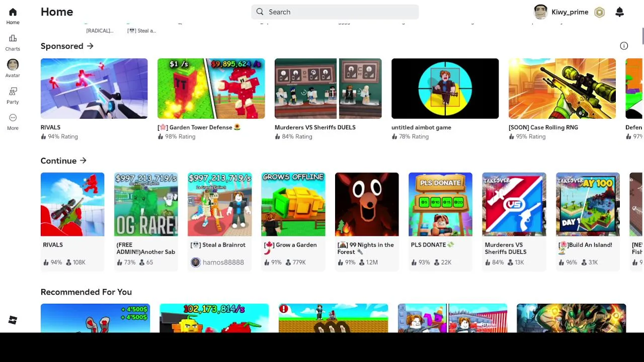Open sponsored Murderers VS Sheriffs DUELS thumbnail
The width and height of the screenshot is (644, 362).
[x=328, y=88]
